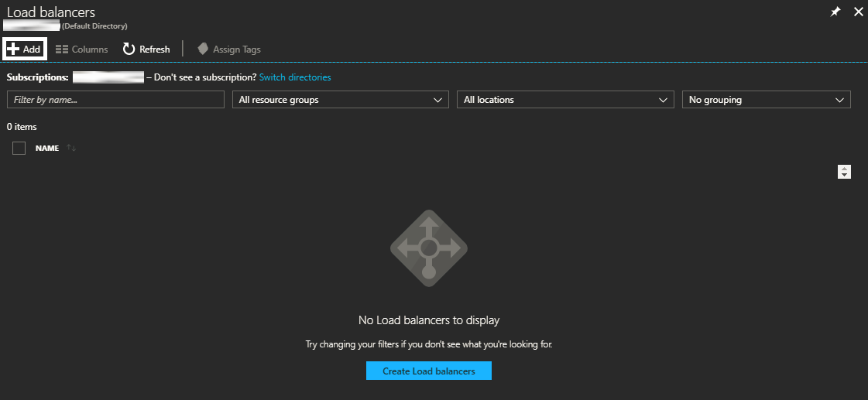The height and width of the screenshot is (400, 868).
Task: Tick the select-all checkbox beside NAME
Action: point(19,148)
